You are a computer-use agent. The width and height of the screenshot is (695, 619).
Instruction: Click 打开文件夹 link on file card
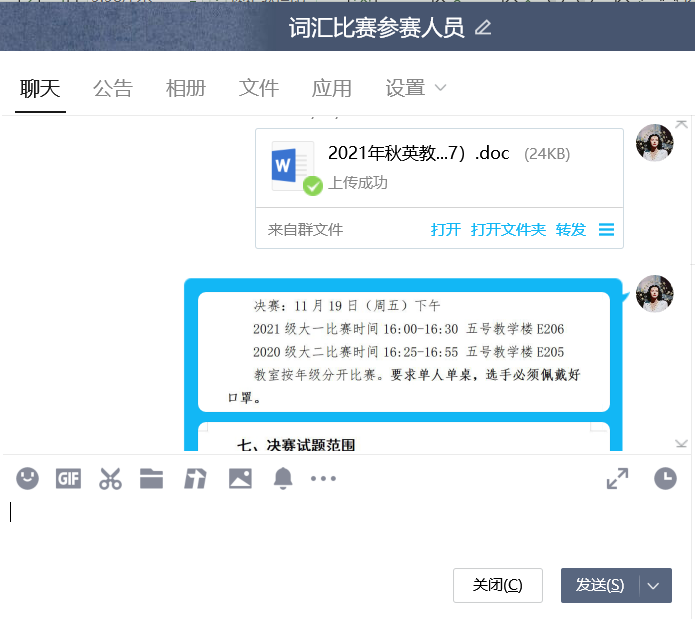click(508, 230)
